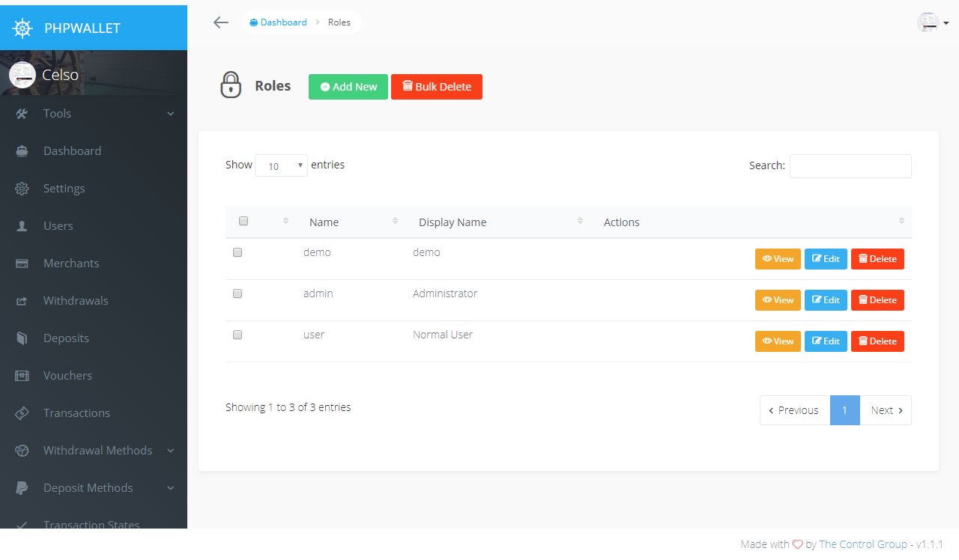
Task: Click the Vouchers icon in sidebar
Action: point(22,376)
